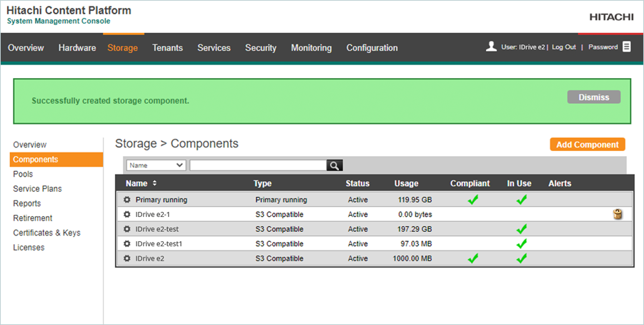Click the gear icon beside IDrive e2-1
The height and width of the screenshot is (325, 644).
[x=127, y=215]
